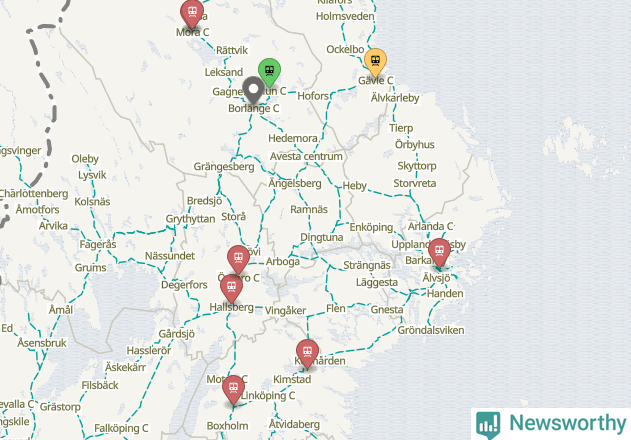Select the Läggesta label

377,283
